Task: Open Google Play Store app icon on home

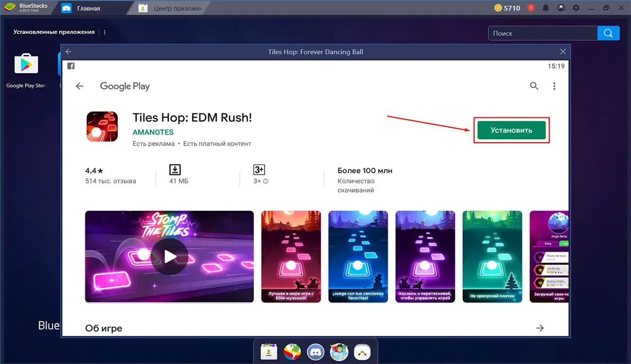Action: pyautogui.click(x=26, y=64)
